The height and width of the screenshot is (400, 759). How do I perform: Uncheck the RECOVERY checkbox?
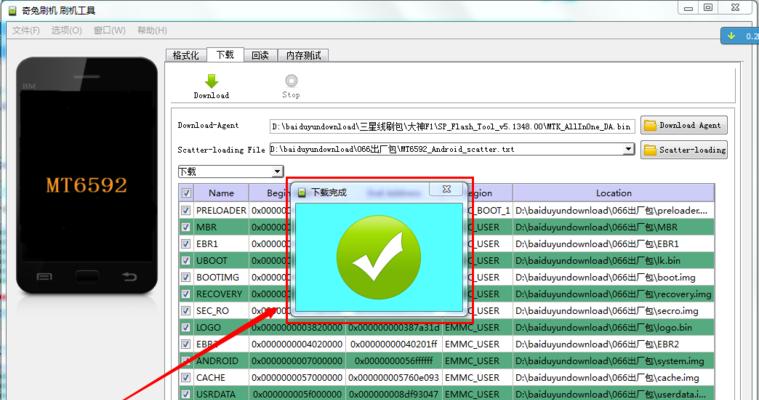click(x=186, y=294)
